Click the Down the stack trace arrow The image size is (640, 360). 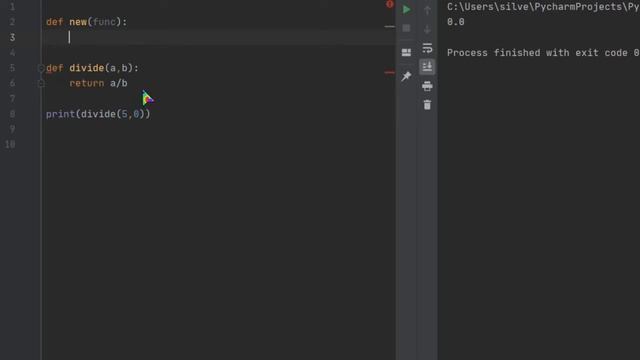tap(427, 29)
